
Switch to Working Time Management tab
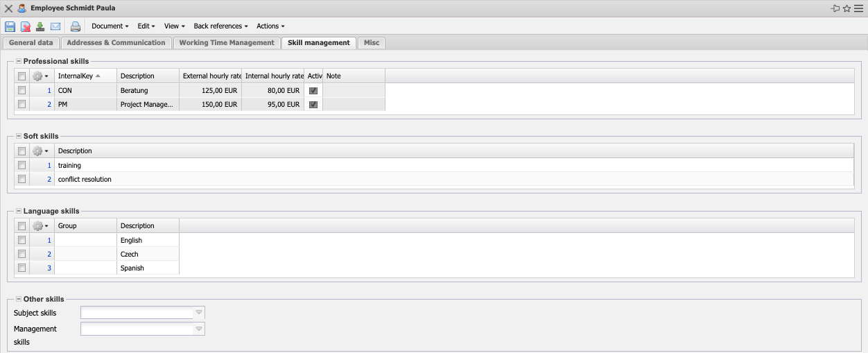click(227, 43)
